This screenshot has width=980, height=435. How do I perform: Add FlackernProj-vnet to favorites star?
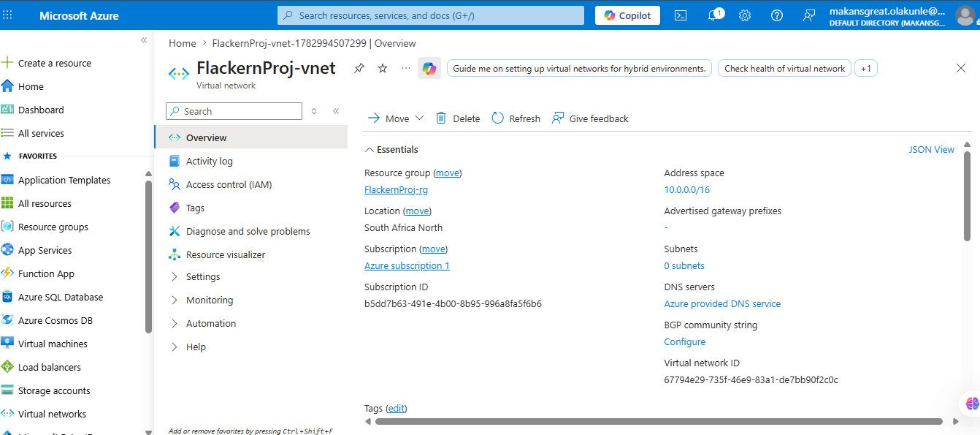pos(383,68)
